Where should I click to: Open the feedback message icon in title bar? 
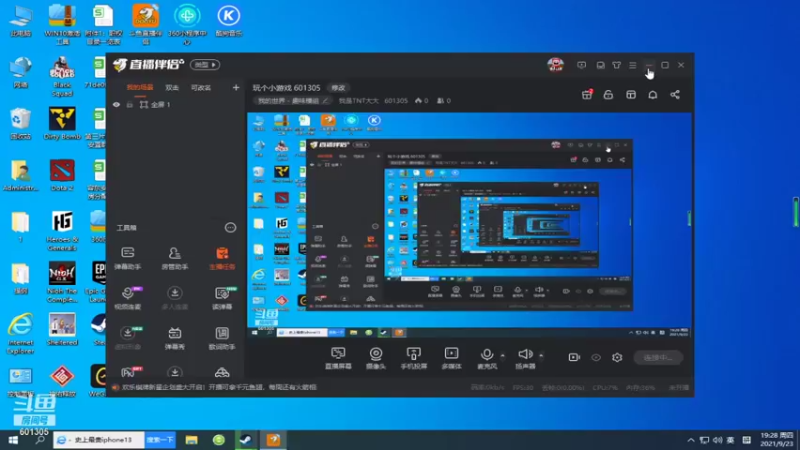[x=582, y=65]
